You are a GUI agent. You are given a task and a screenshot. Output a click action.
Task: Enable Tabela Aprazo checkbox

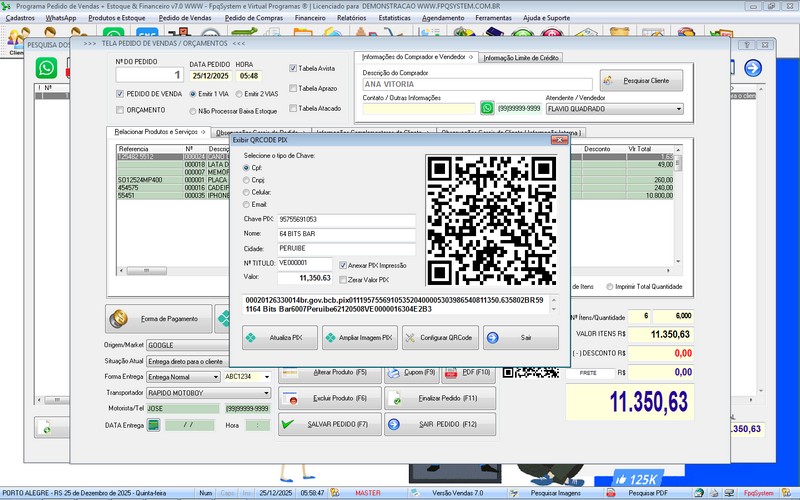[x=293, y=88]
